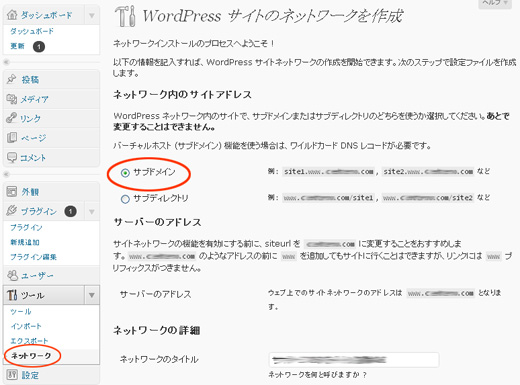This screenshot has width=520, height=385.
Task: Click the update count badge next to 更新
Action: 39,46
